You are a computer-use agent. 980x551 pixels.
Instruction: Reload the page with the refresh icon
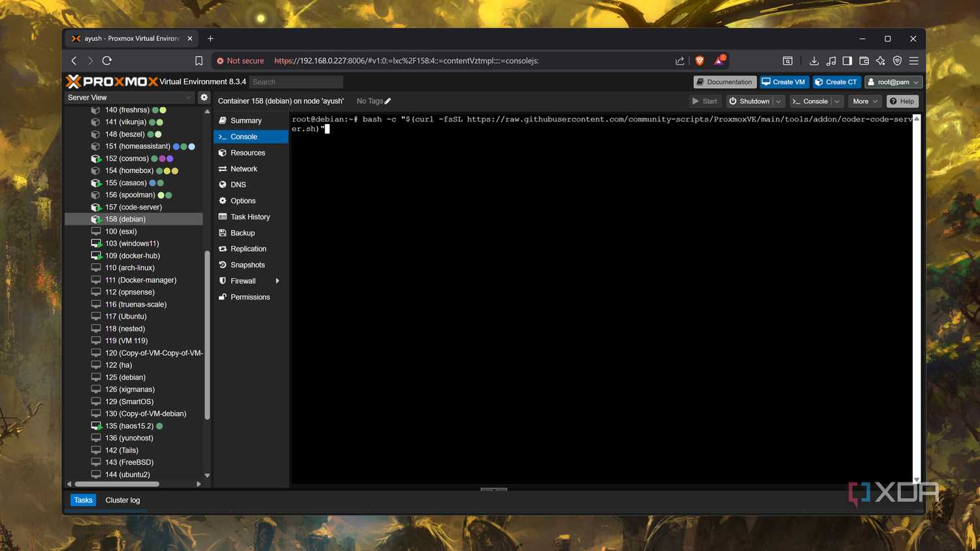coord(107,61)
